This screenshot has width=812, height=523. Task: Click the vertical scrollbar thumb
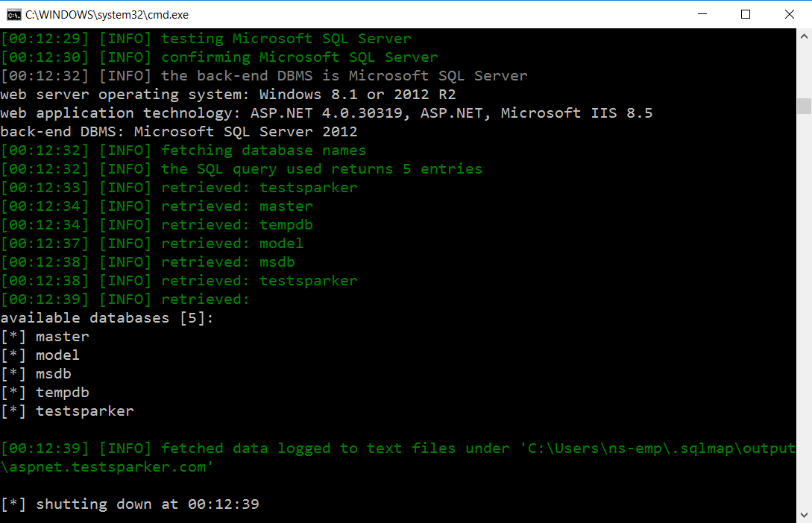804,106
